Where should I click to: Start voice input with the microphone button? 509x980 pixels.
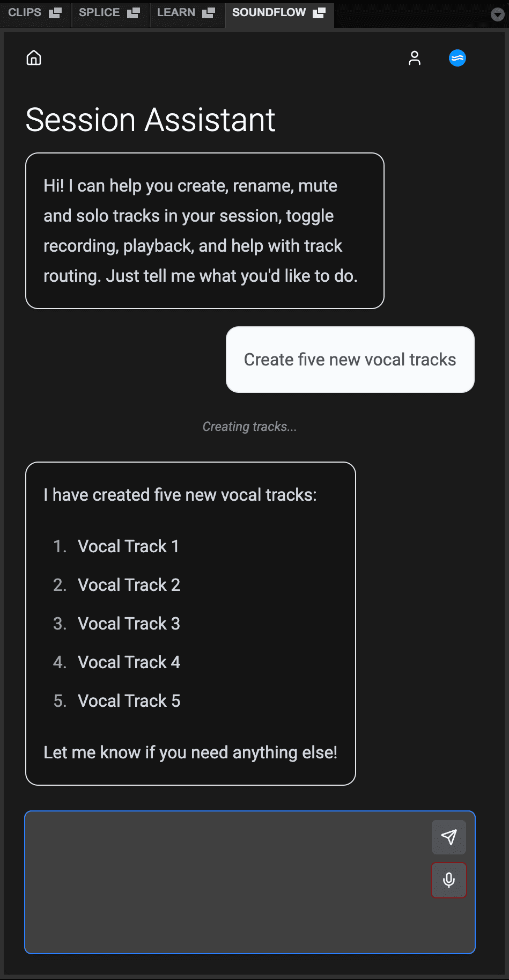(x=448, y=880)
